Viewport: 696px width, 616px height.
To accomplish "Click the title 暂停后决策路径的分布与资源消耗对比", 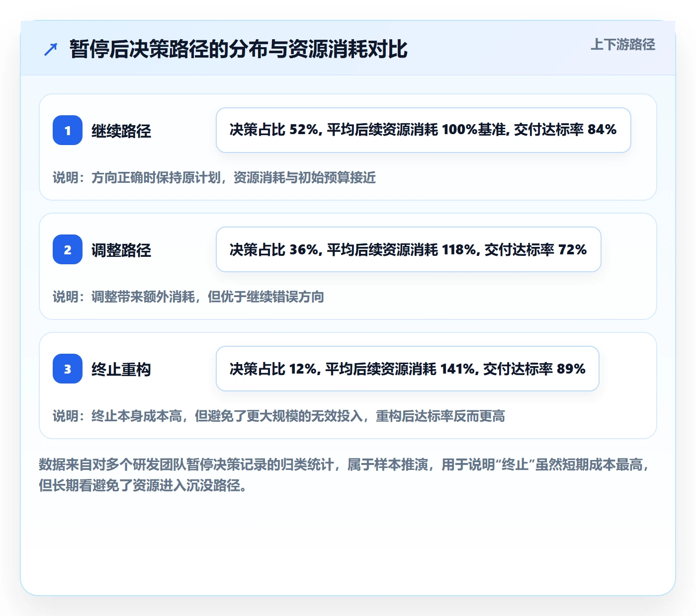I will [x=239, y=49].
